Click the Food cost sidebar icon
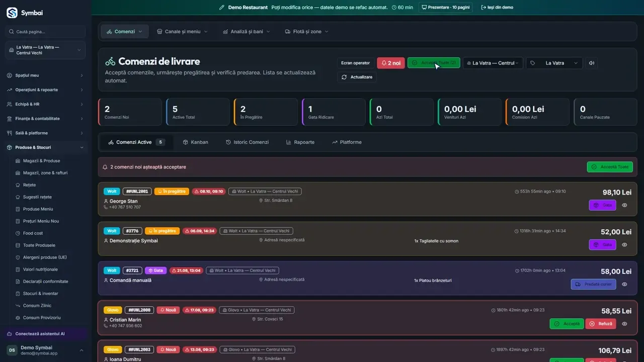Viewport: 644px width, 362px height. point(18,233)
